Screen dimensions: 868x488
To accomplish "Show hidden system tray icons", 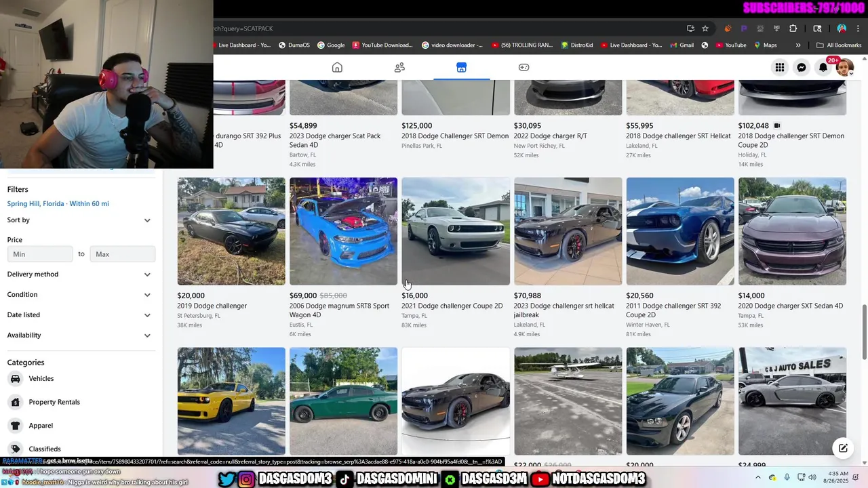I will [759, 477].
